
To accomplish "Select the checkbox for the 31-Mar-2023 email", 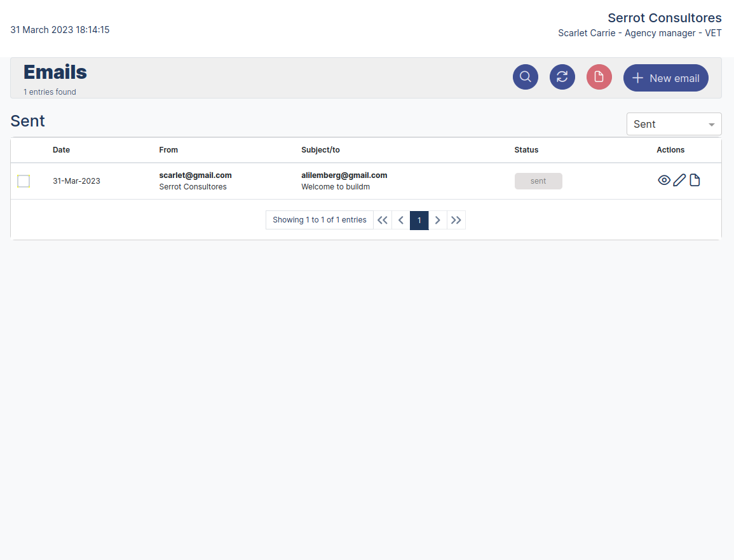I will [x=24, y=181].
